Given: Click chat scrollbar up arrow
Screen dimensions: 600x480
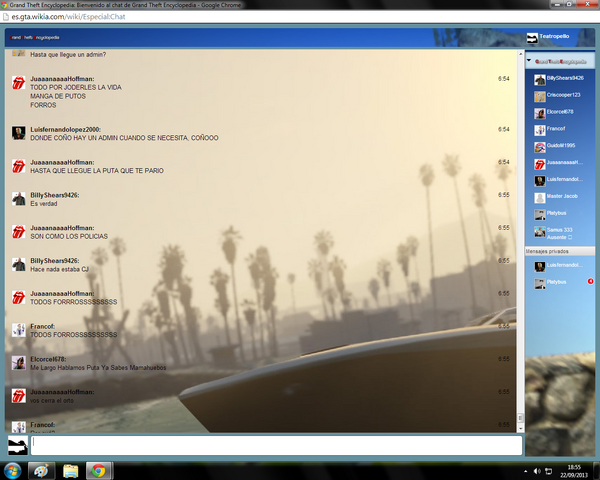Looking at the screenshot, I should 520,54.
